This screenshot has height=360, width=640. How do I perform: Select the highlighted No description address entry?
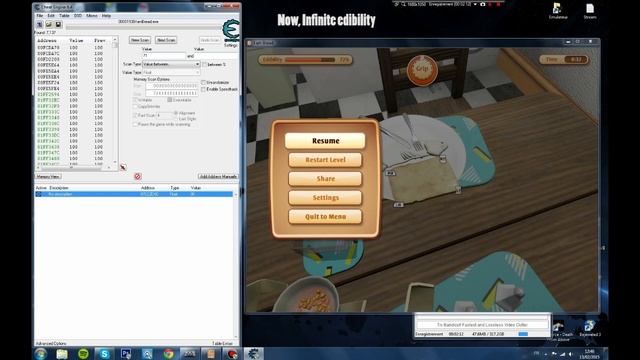(x=134, y=194)
